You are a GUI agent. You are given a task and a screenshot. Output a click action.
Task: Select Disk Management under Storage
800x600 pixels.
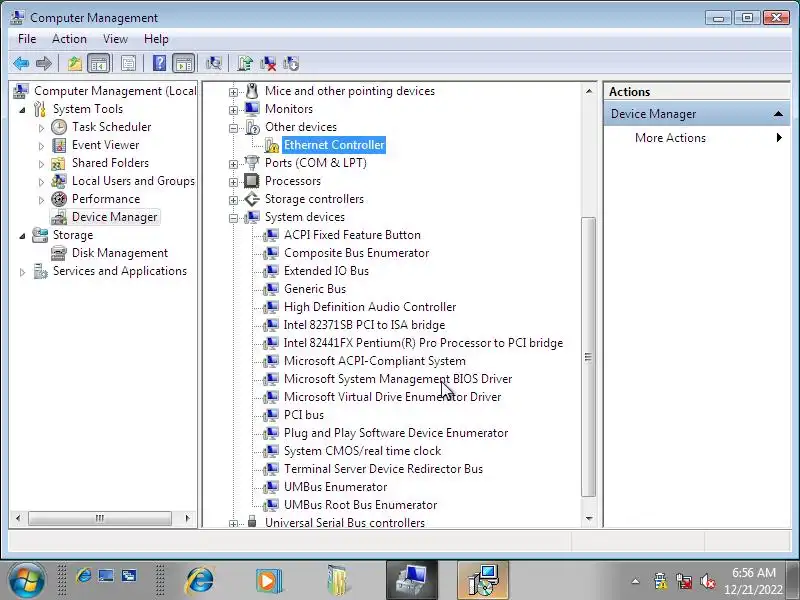(120, 253)
